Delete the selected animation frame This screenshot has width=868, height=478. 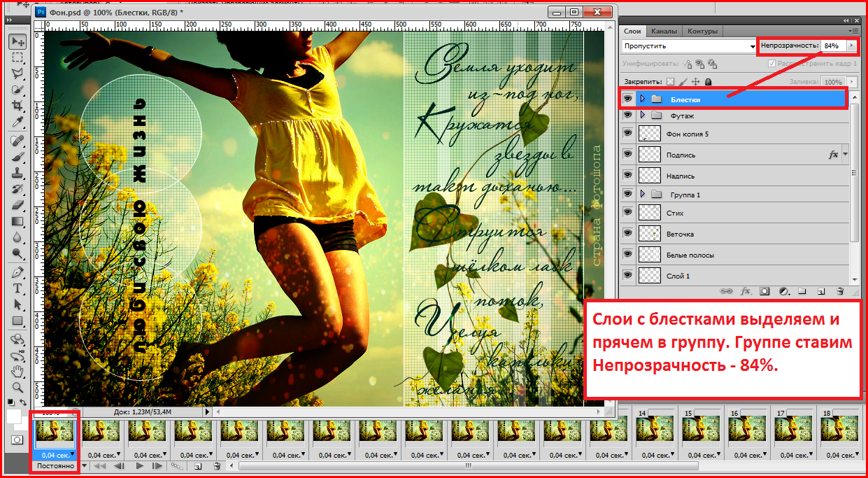click(x=217, y=465)
